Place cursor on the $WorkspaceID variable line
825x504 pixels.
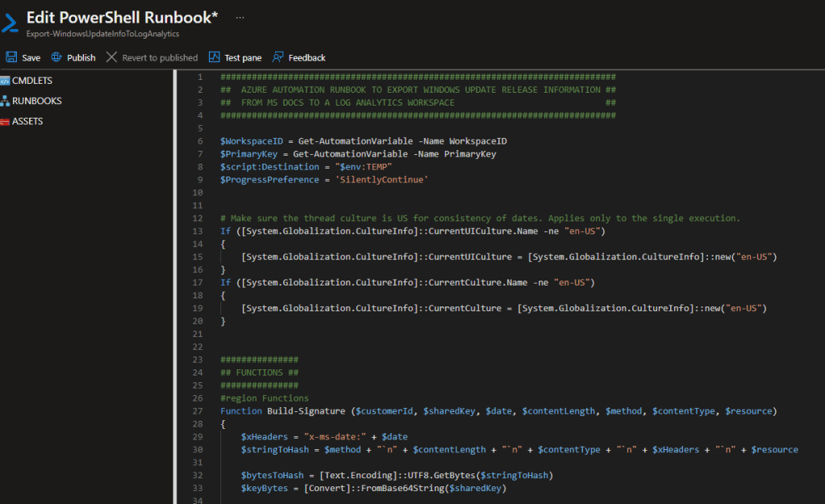pyautogui.click(x=363, y=141)
